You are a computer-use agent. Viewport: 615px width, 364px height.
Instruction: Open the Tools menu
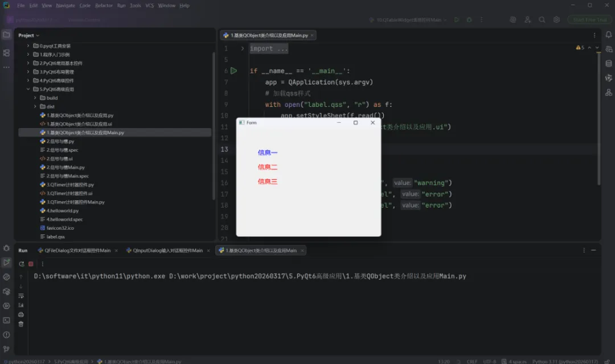click(x=136, y=6)
